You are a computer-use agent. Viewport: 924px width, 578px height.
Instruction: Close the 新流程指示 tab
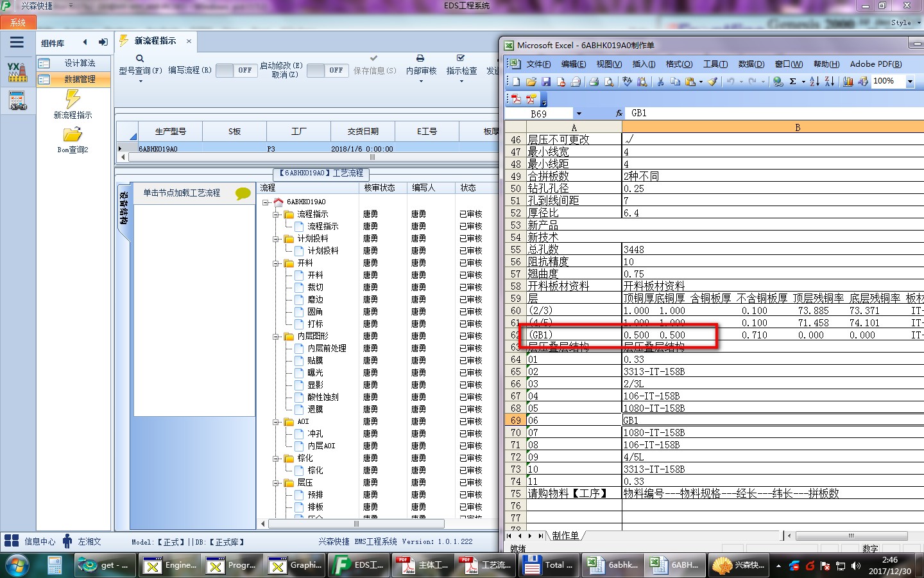point(189,41)
